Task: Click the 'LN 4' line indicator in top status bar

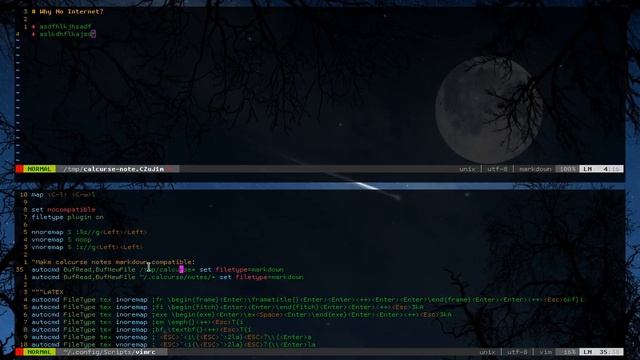Action: tap(601, 169)
